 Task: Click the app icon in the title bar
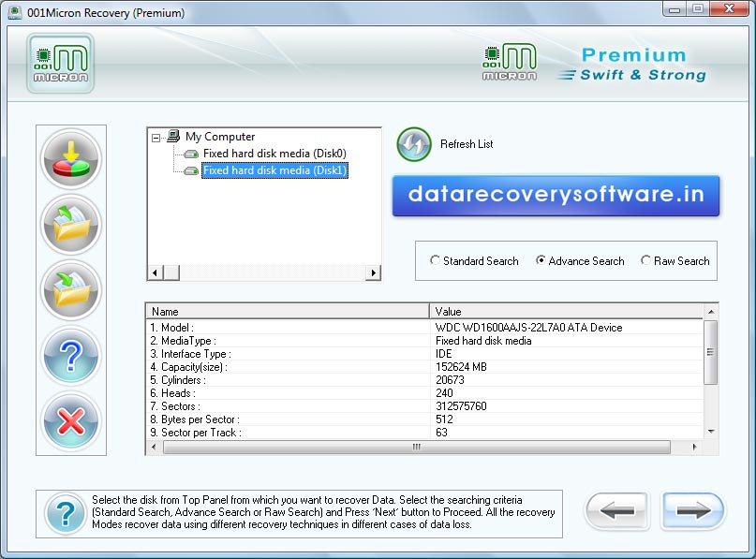click(15, 12)
